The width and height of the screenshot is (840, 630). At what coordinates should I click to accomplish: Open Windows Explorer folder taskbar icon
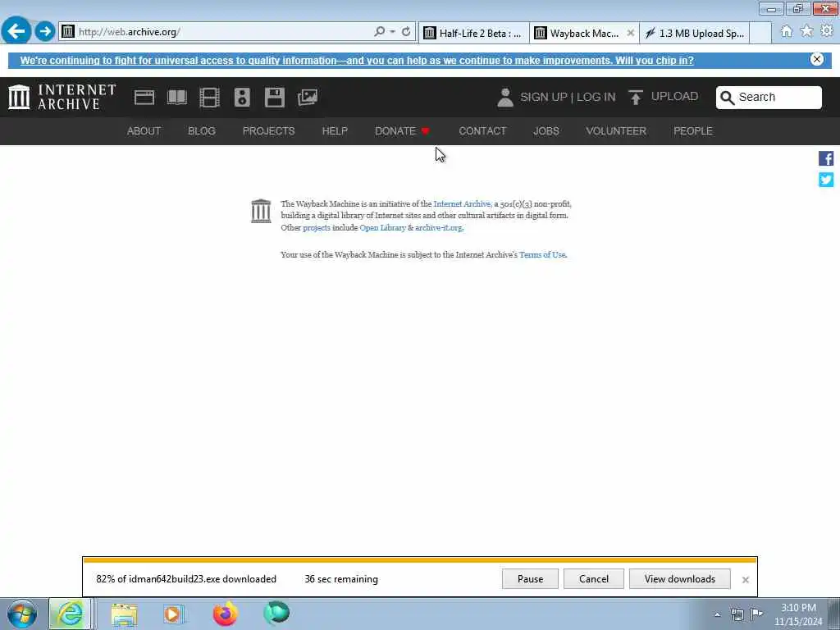coord(125,614)
